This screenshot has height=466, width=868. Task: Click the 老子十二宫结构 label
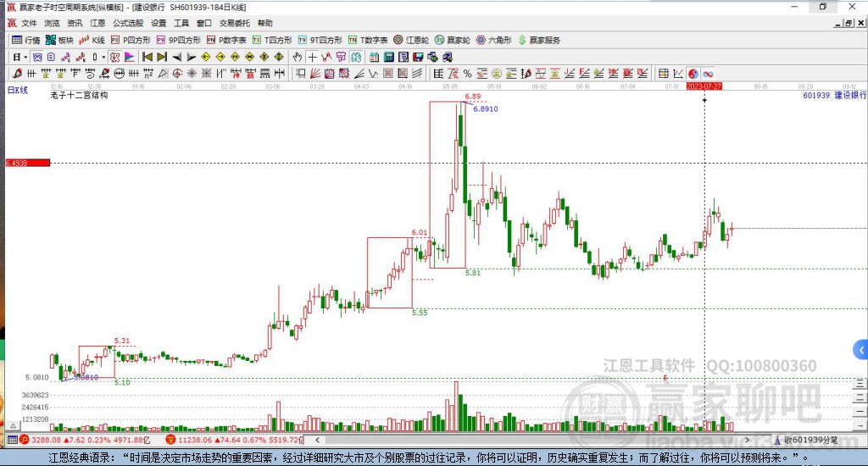coord(79,95)
